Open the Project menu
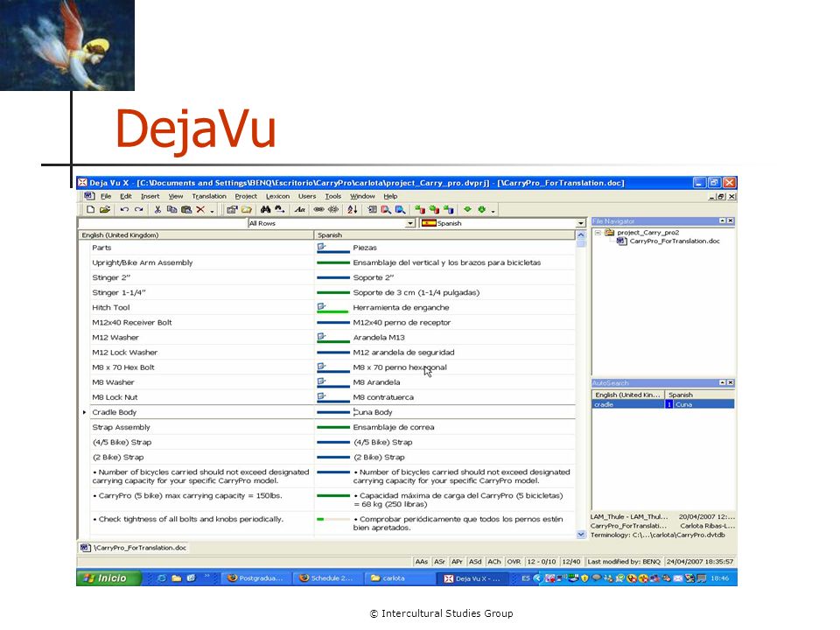 coord(246,196)
